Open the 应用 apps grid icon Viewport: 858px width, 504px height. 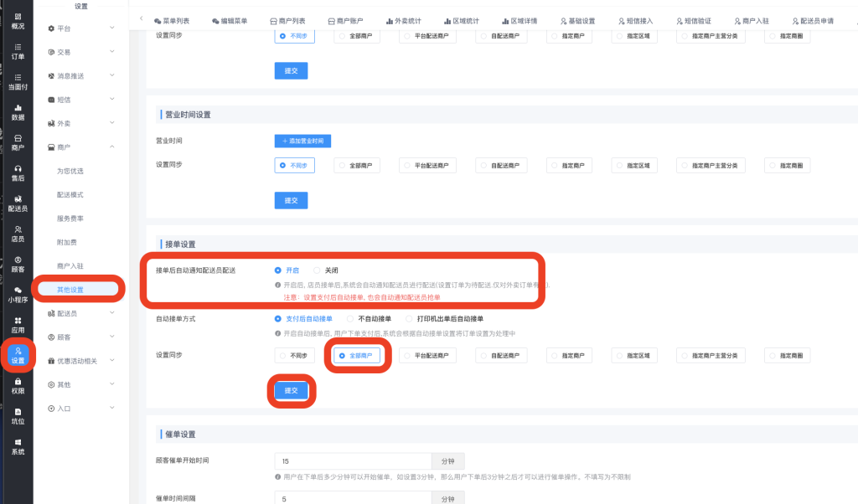(x=18, y=324)
